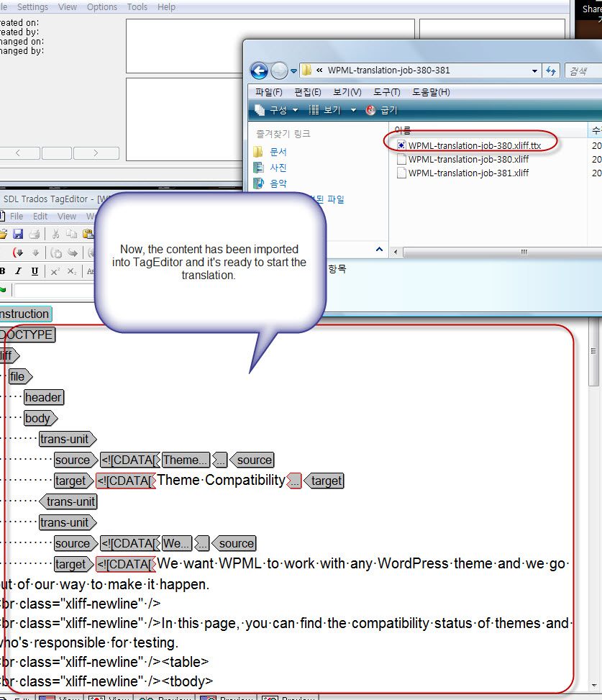Toggle Subscript formatting in TagEditor

point(72,271)
